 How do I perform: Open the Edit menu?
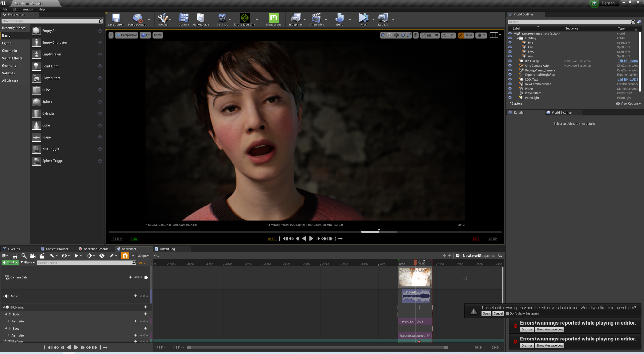click(x=15, y=9)
